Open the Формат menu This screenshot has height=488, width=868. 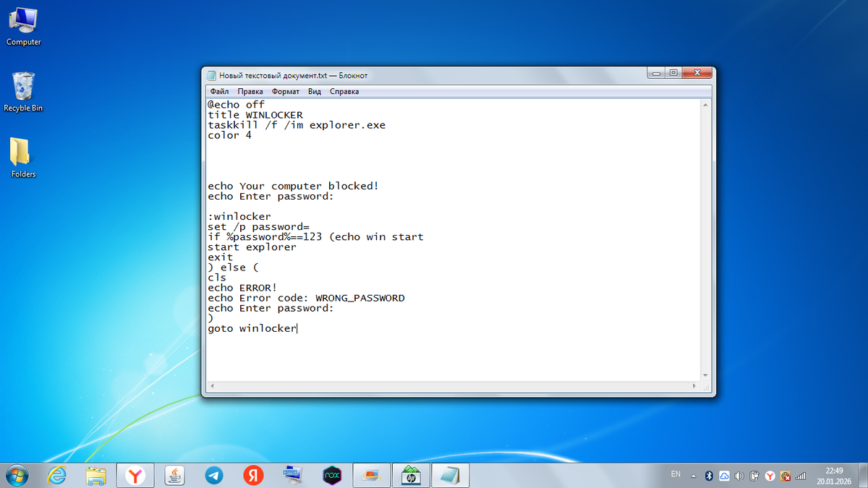pos(286,92)
